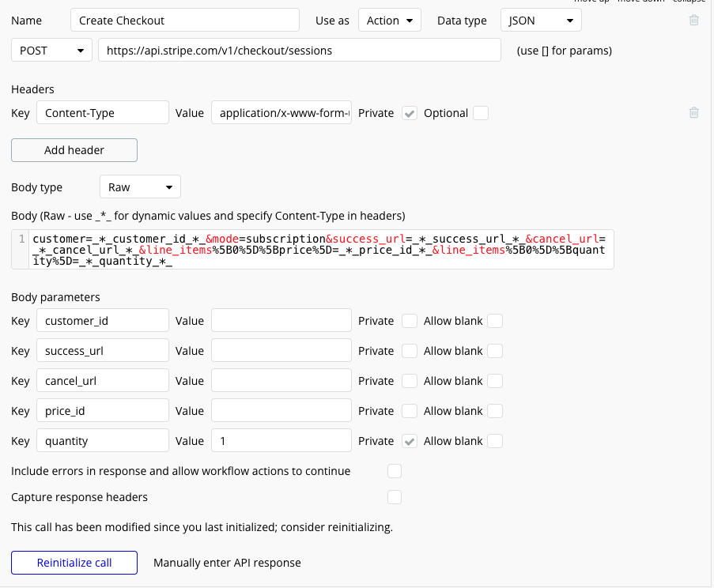714x588 pixels.
Task: Open Manually enter API response
Action: pyautogui.click(x=227, y=563)
